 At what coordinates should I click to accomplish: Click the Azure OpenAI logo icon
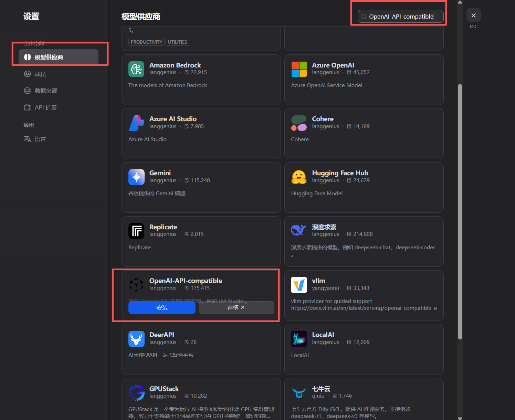coord(299,69)
